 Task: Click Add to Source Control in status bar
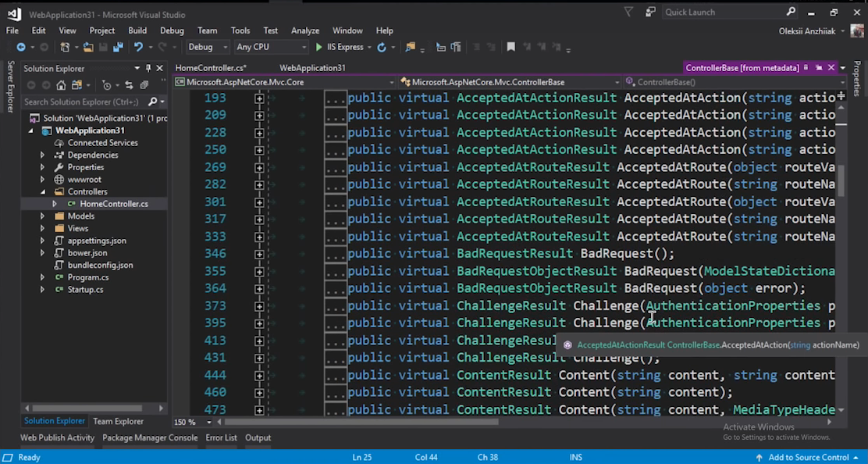[808, 457]
